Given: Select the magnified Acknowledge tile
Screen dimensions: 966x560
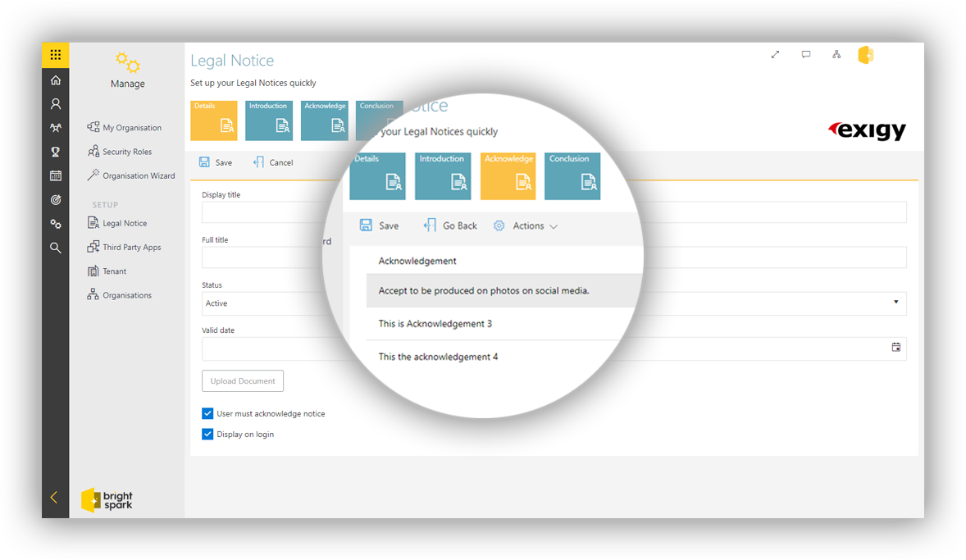Looking at the screenshot, I should pos(508,176).
